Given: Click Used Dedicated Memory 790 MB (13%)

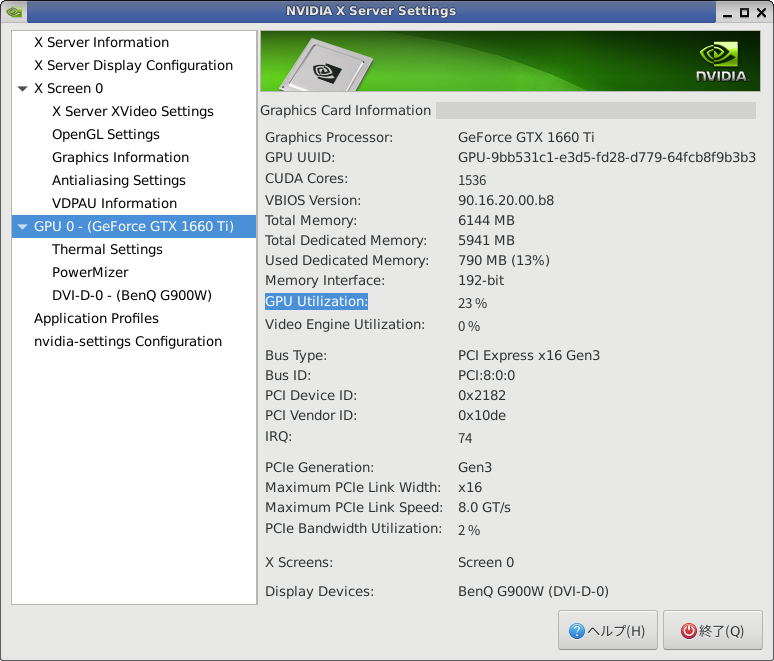Looking at the screenshot, I should (x=504, y=261).
